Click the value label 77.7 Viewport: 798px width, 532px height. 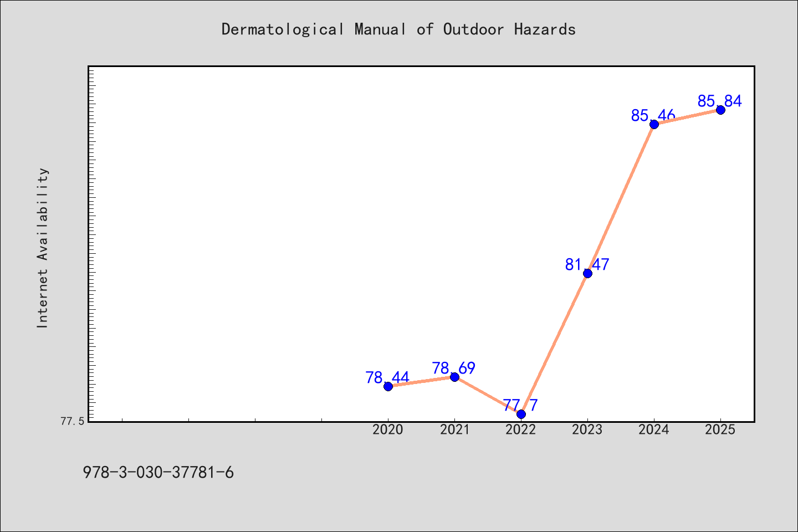coord(520,405)
